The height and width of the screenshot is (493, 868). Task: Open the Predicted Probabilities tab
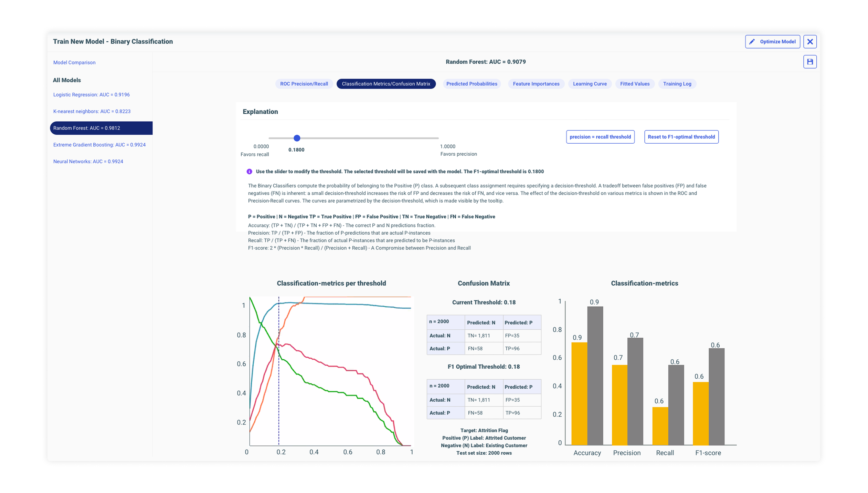472,84
